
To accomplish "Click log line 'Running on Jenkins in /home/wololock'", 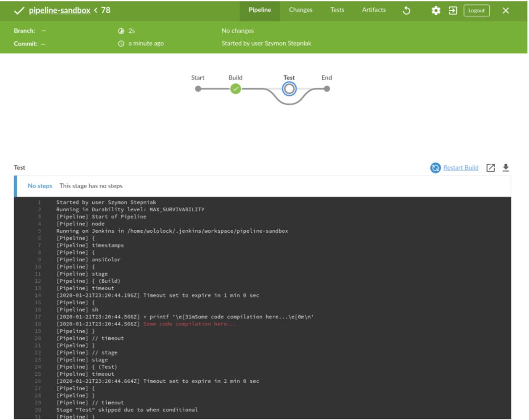I will (x=172, y=231).
